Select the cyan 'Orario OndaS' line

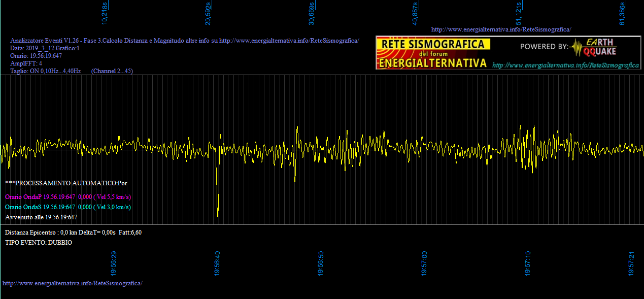pyautogui.click(x=68, y=207)
